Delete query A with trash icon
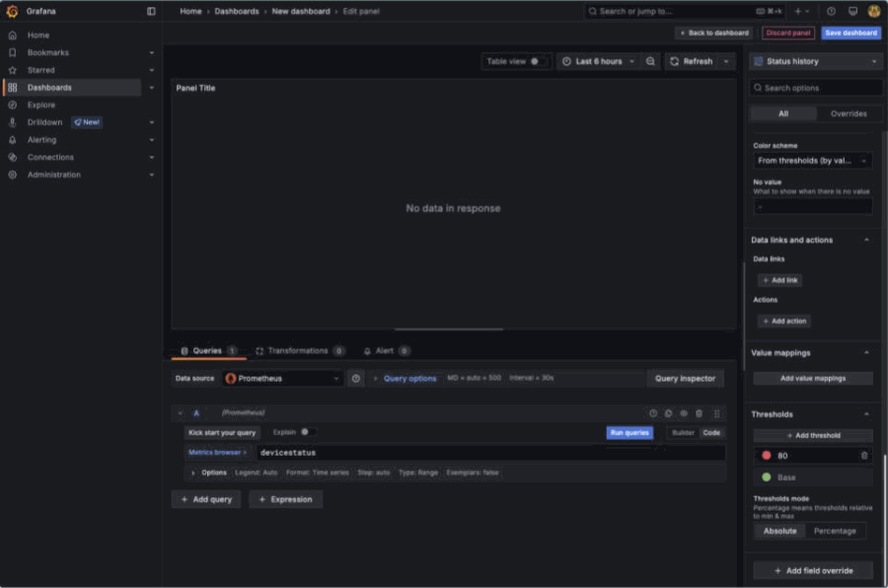Image resolution: width=888 pixels, height=588 pixels. click(699, 413)
